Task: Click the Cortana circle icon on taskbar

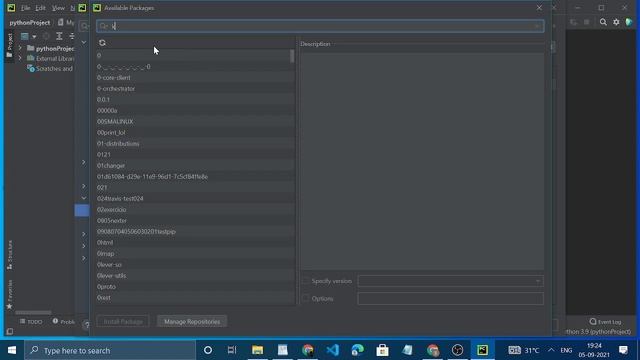Action: point(208,350)
